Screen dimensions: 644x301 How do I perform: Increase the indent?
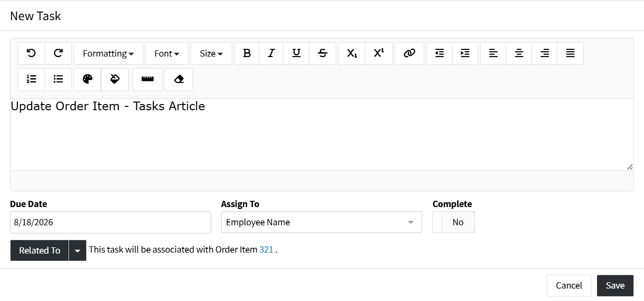pos(465,53)
